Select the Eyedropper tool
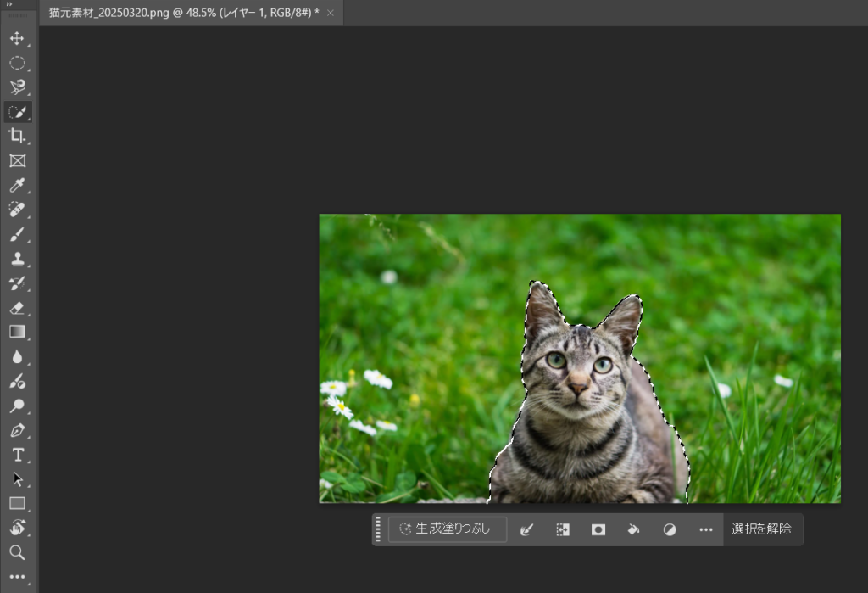The height and width of the screenshot is (593, 868). [17, 185]
